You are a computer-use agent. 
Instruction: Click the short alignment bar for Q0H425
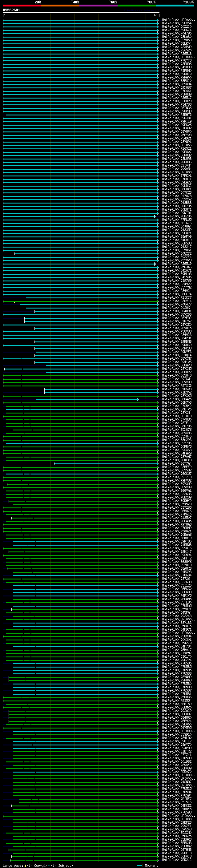pyautogui.click(x=87, y=400)
